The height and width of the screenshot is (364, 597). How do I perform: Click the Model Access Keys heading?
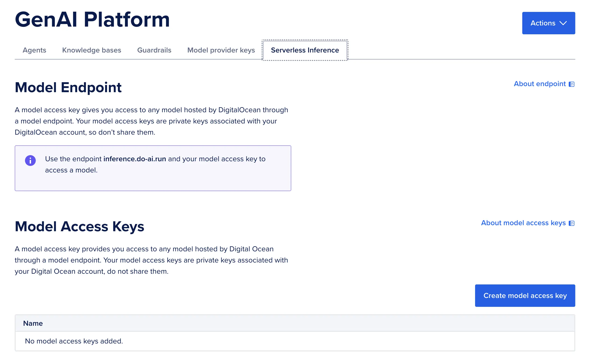(79, 227)
